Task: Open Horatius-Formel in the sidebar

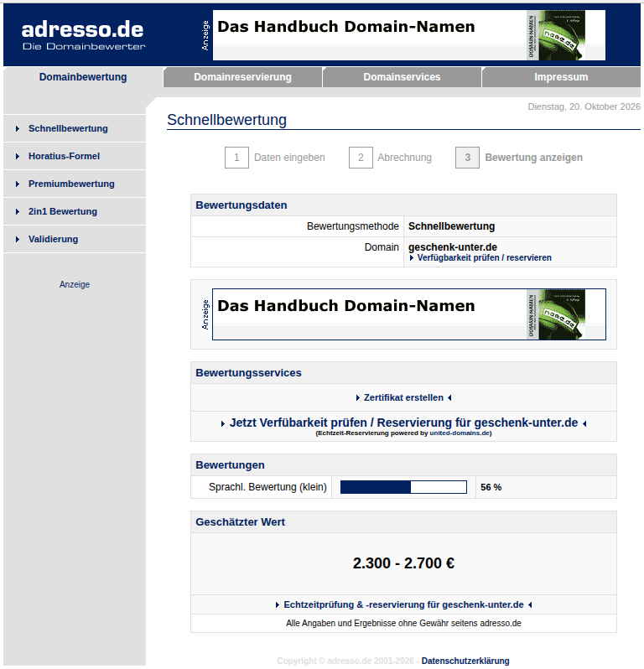Action: pos(64,156)
